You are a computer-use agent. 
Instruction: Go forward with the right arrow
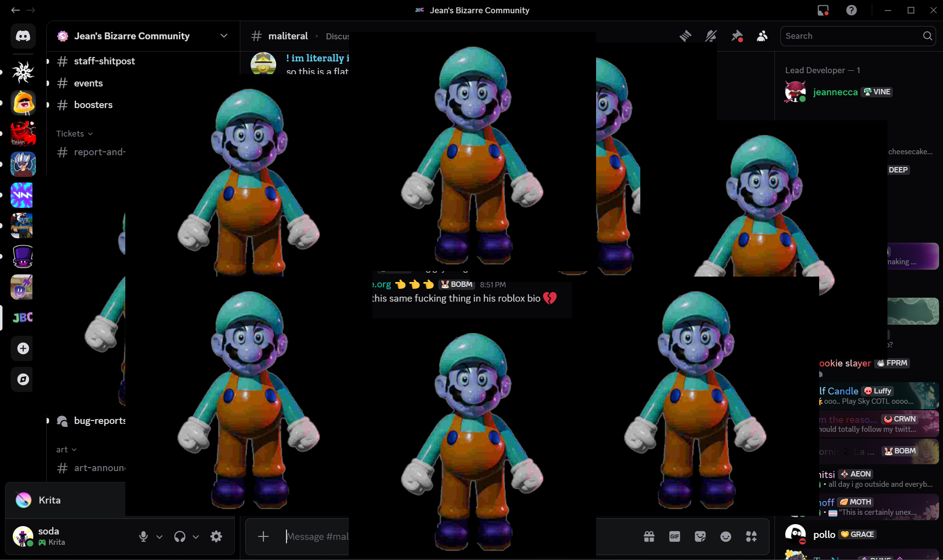[31, 10]
